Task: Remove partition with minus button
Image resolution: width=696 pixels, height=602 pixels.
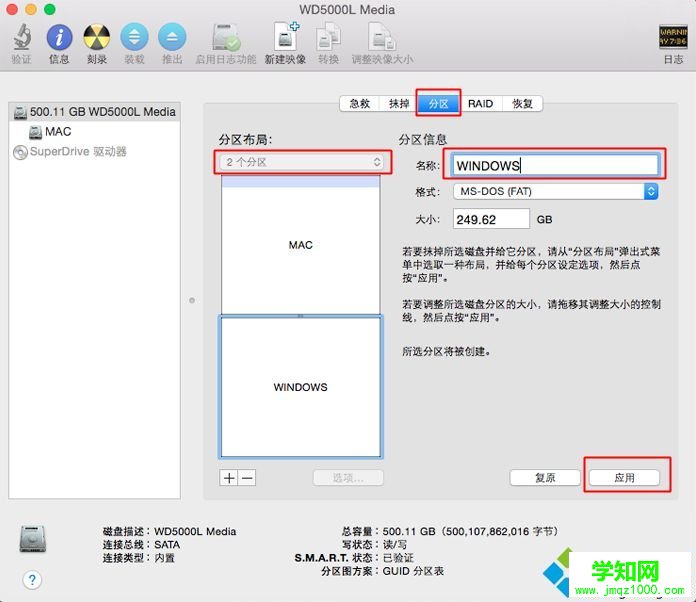Action: pos(247,478)
